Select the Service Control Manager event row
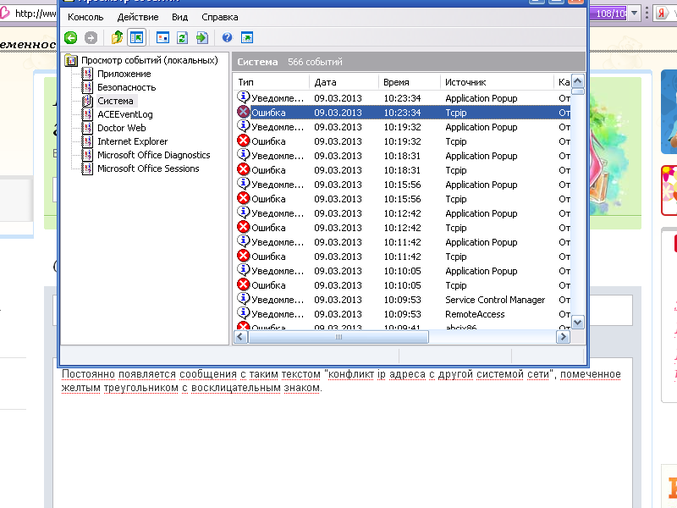677x508 pixels. (494, 300)
